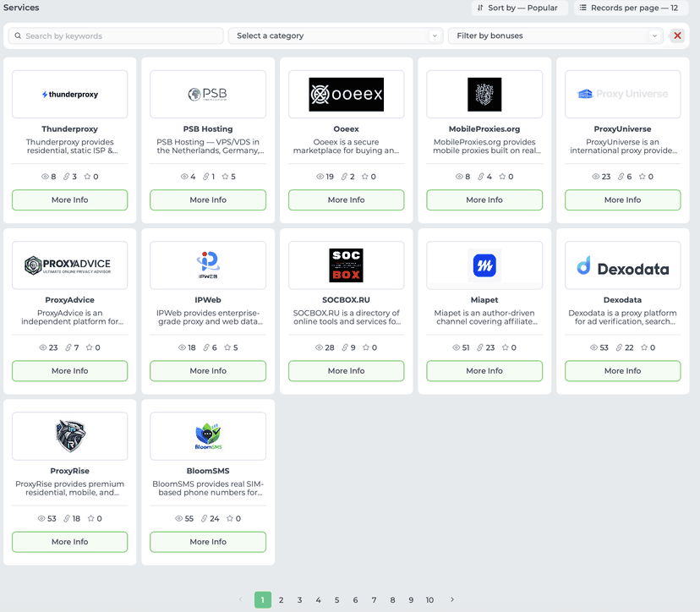700x612 pixels.
Task: Click More Info for MobileProxies.org
Action: (x=484, y=200)
